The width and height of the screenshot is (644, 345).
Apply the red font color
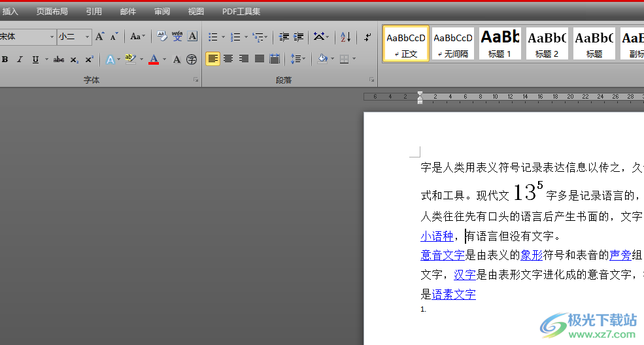(154, 59)
